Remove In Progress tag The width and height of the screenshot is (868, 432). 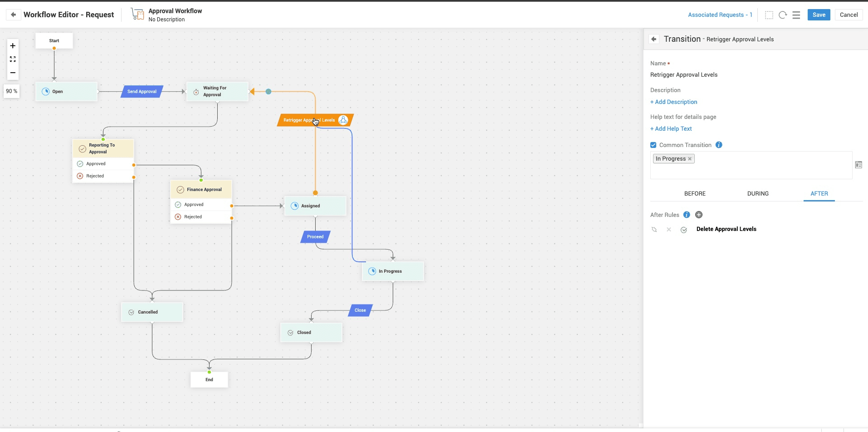click(x=690, y=159)
